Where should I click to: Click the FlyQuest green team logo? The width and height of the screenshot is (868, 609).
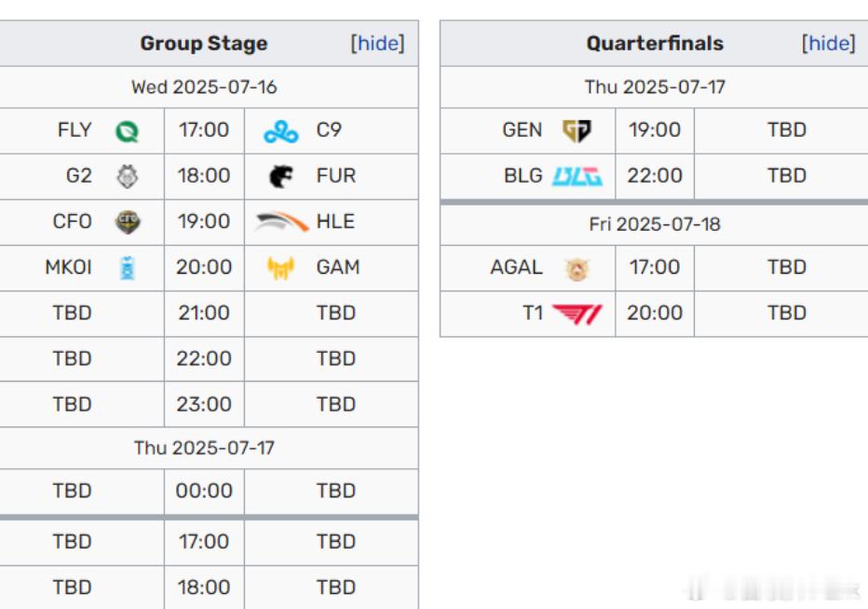127,131
